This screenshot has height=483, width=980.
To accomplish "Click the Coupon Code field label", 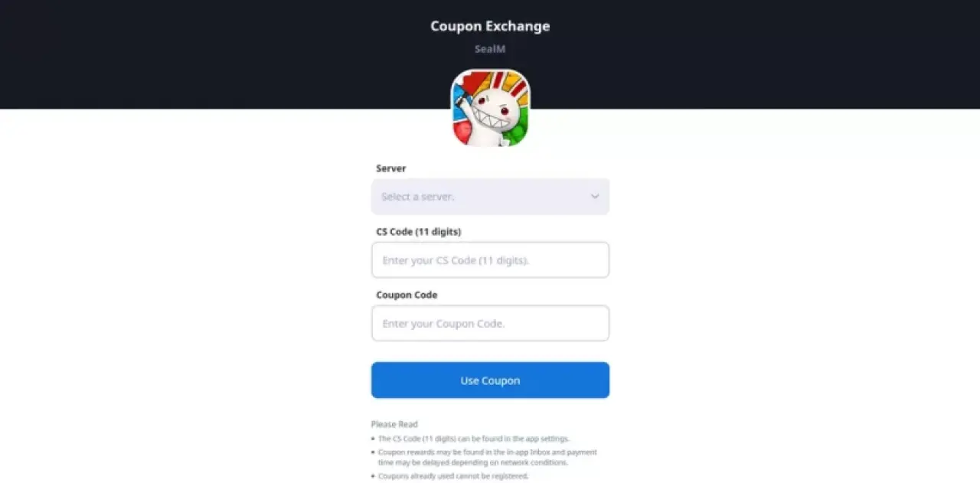I will [407, 295].
